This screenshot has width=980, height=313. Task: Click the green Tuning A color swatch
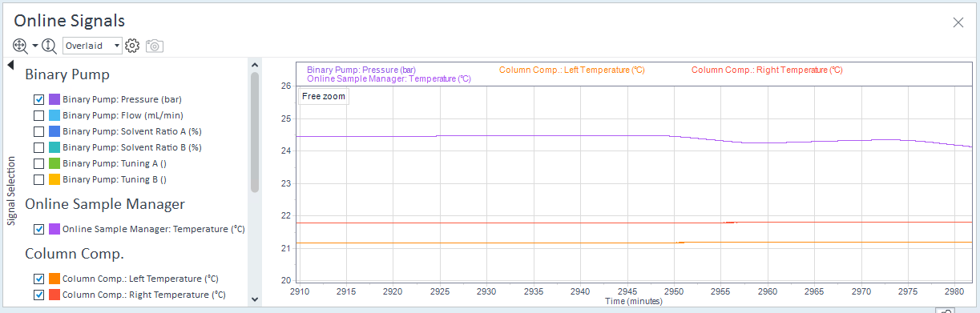coord(54,163)
